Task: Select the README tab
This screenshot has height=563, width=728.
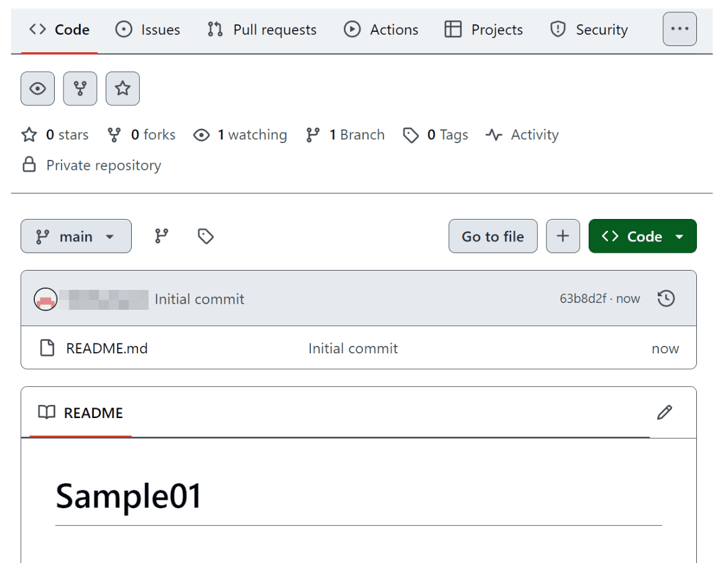Action: pos(80,412)
